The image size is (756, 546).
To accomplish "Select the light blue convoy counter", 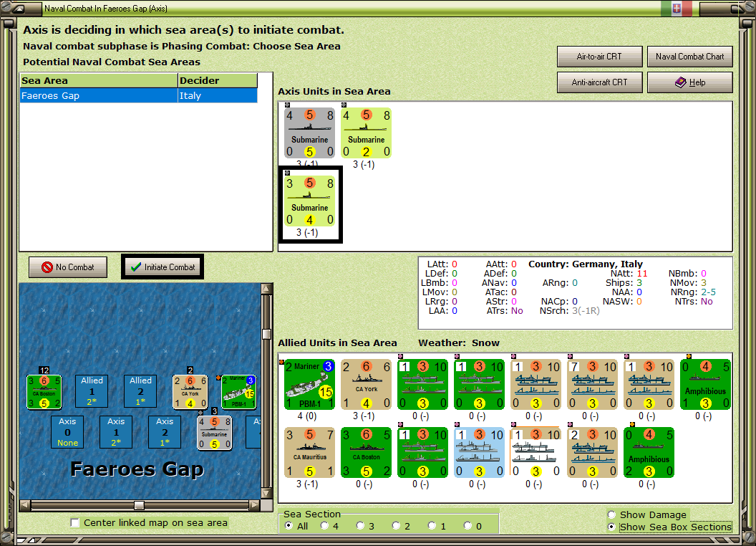I will pos(479,453).
